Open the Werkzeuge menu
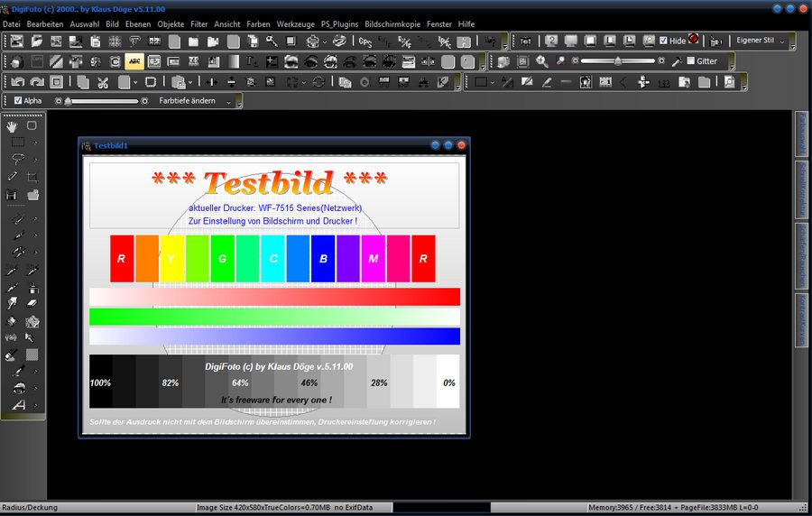Screen dimensions: 812x516 tap(293, 23)
